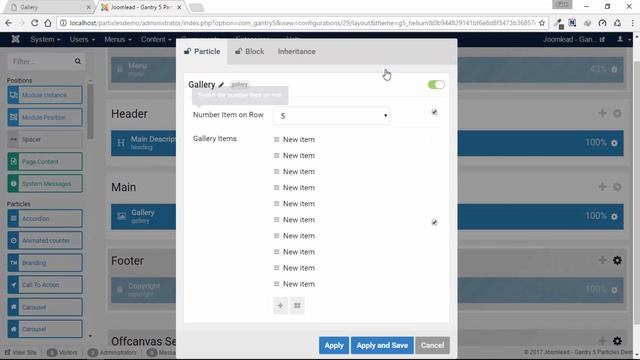The width and height of the screenshot is (640, 360).
Task: Open the Menu particle settings gear
Action: pos(614,70)
